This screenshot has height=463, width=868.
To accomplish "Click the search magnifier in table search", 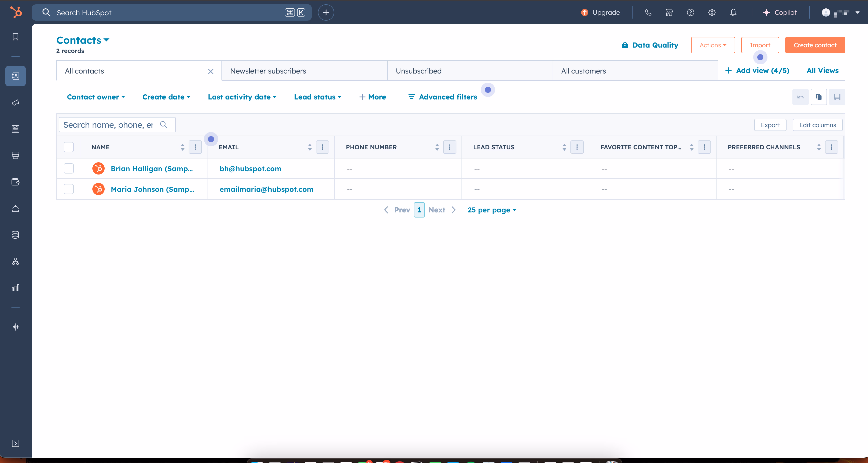I will pos(164,125).
